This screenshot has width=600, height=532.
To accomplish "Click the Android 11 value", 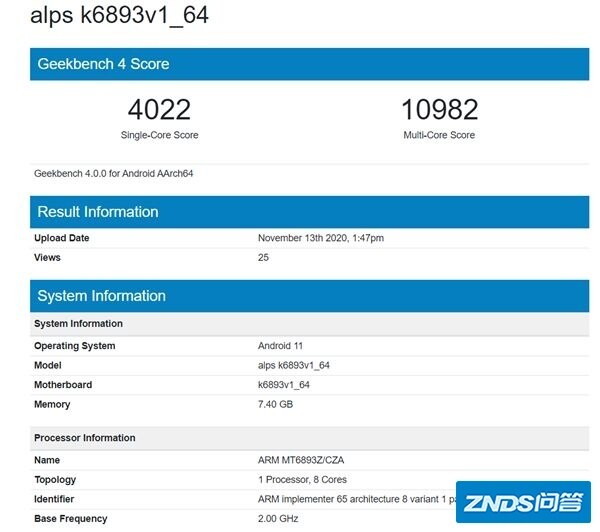I will click(x=280, y=346).
